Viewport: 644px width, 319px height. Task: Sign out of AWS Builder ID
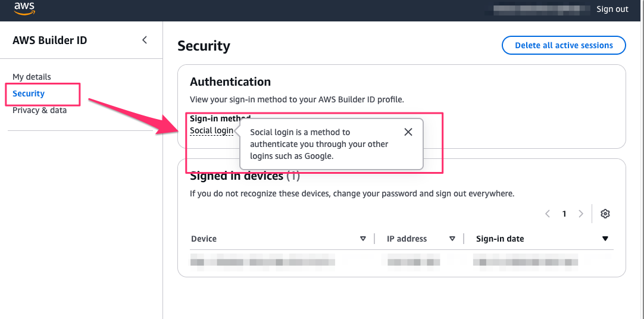(x=612, y=9)
